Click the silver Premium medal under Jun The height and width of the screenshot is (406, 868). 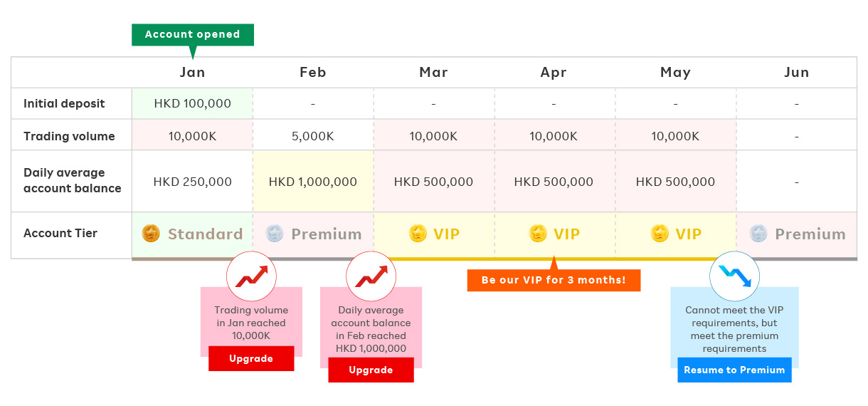click(x=758, y=234)
